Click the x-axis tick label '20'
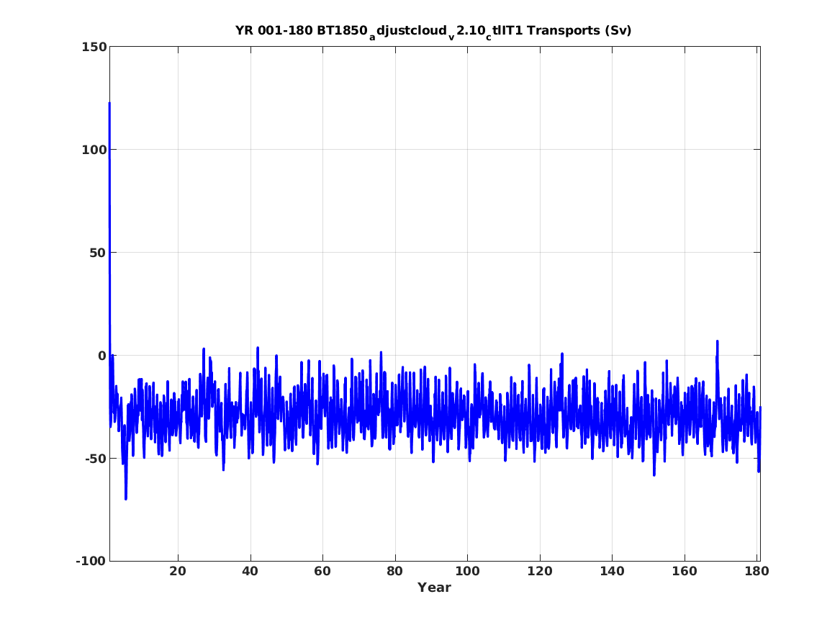Viewport: 840px width, 630px height. [x=178, y=572]
